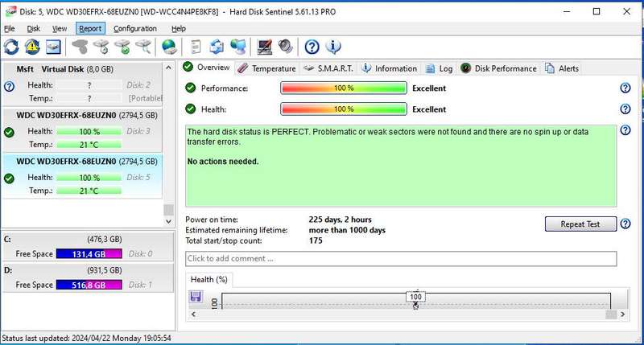Click green check icon of Disk 3
644x345 pixels.
pos(9,132)
